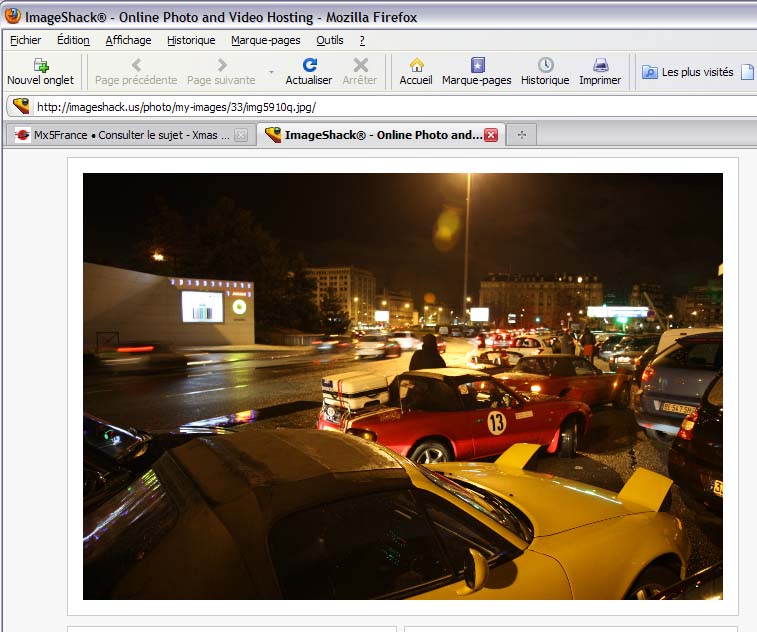Screen dimensions: 757x632
Task: Open the Fichier menu
Action: [x=26, y=40]
